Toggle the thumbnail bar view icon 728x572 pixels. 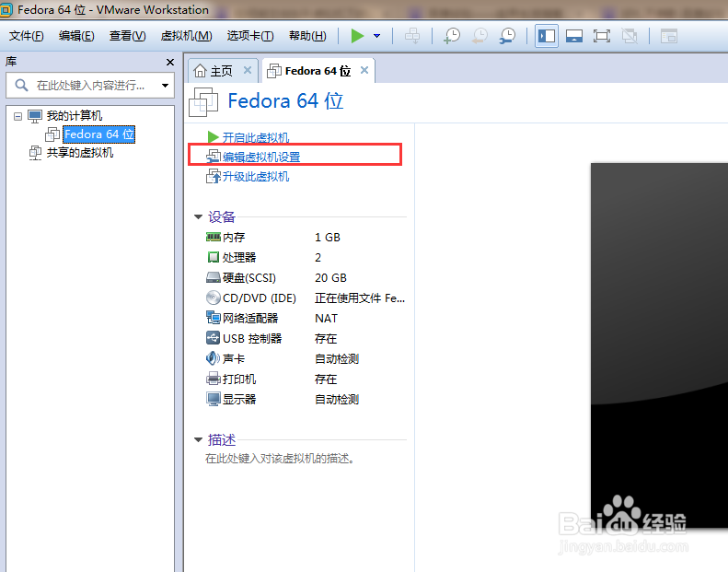pos(574,36)
